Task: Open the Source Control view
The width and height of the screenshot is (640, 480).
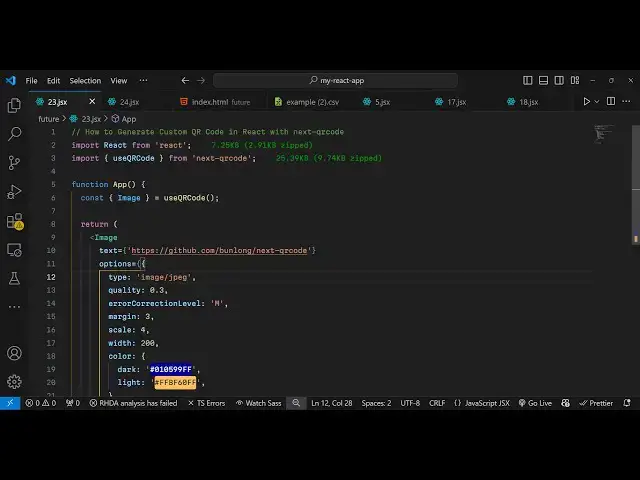Action: click(x=14, y=163)
